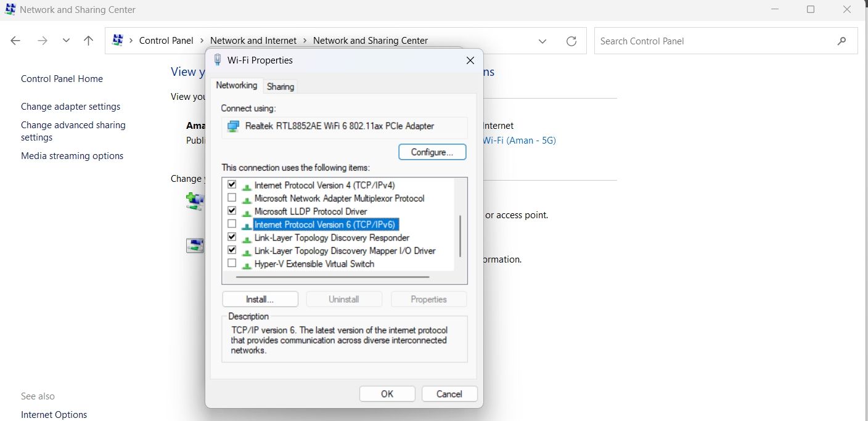Click the search magnifier icon
The image size is (868, 421).
(x=842, y=41)
